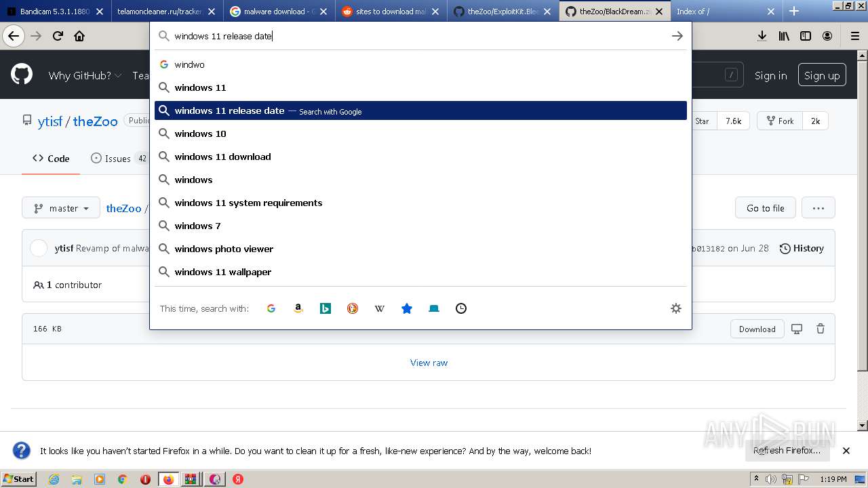Submit the search with the go arrow
This screenshot has width=868, height=488.
pos(677,36)
